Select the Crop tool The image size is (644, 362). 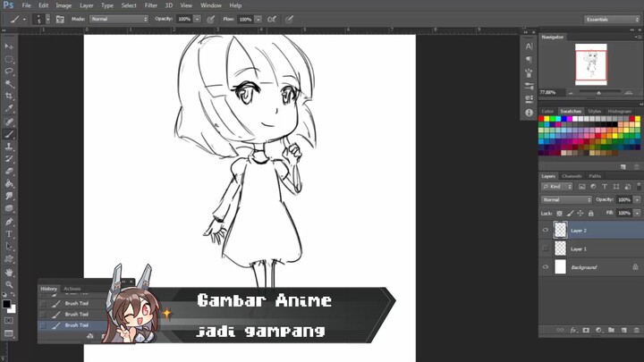tap(9, 96)
